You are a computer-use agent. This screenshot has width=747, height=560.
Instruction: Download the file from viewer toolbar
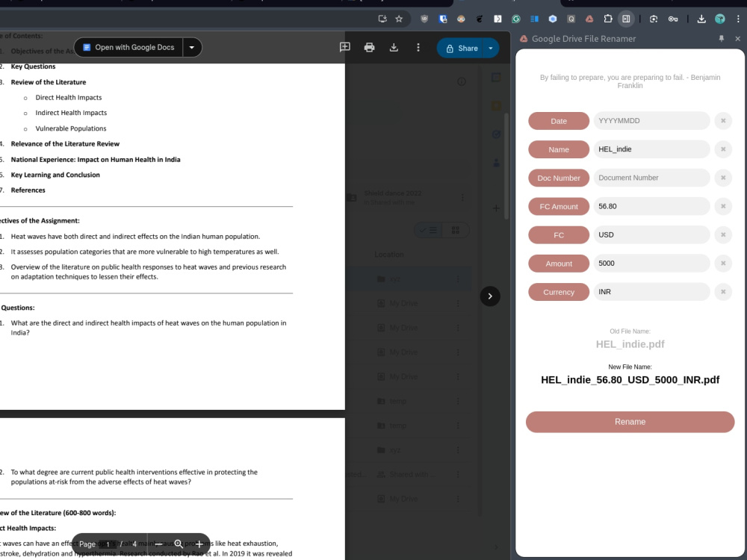tap(394, 47)
